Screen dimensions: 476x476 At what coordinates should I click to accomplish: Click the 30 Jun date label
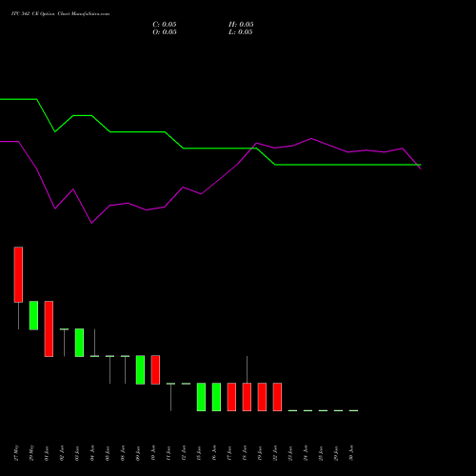pyautogui.click(x=351, y=453)
